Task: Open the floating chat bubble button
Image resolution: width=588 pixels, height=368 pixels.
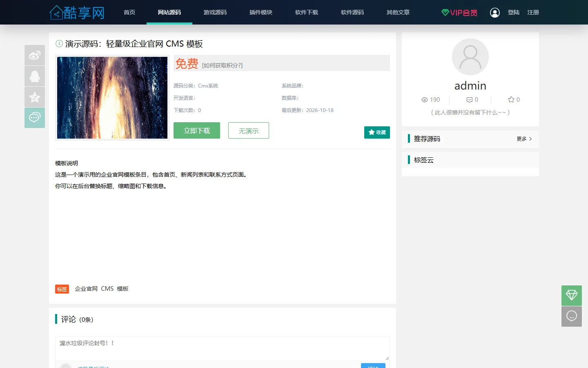Action: pos(572,316)
